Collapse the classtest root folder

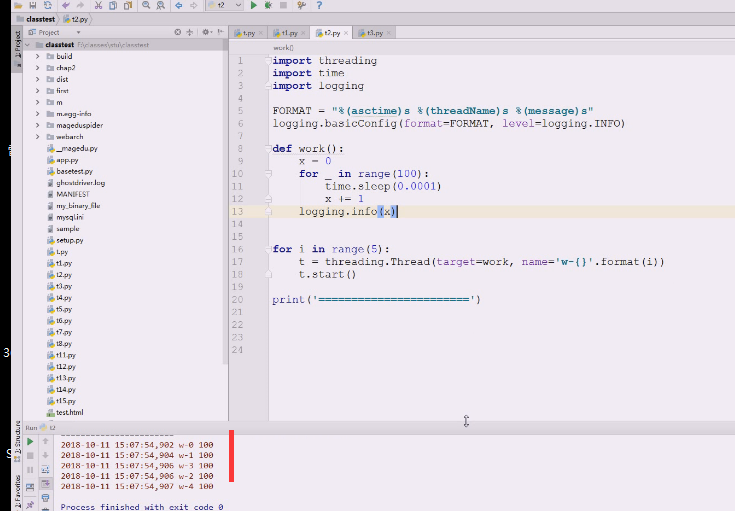(27, 45)
